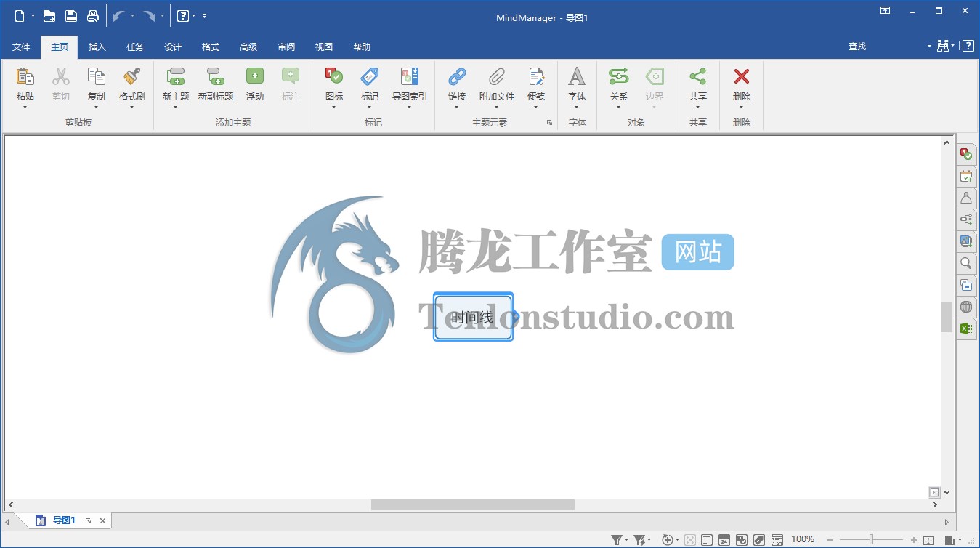Click the tag icon in status bar

coord(759,540)
